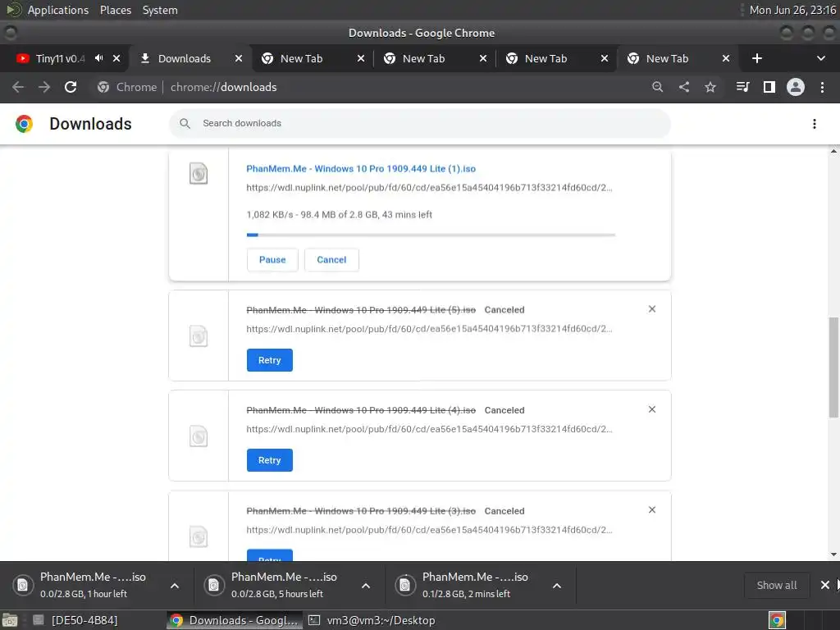Mute the Tiny11 tab via the speaker icon
This screenshot has height=630, width=840.
[99, 58]
